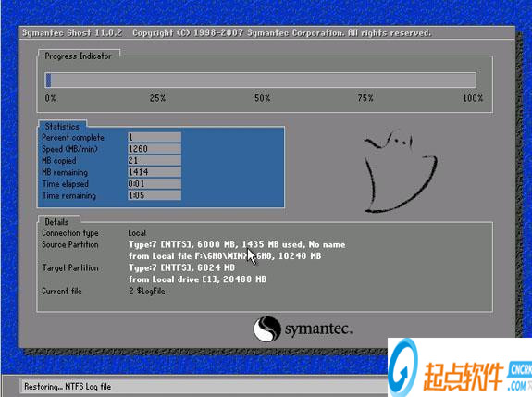Click the 'from Local drive [1], 20480 MB' line
Image resolution: width=532 pixels, height=397 pixels.
pyautogui.click(x=197, y=279)
